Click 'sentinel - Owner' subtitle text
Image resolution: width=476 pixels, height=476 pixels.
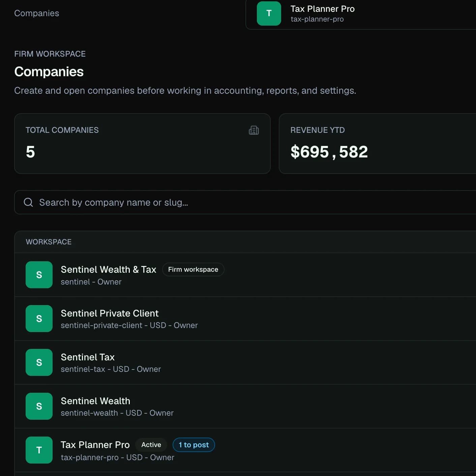pyautogui.click(x=91, y=282)
